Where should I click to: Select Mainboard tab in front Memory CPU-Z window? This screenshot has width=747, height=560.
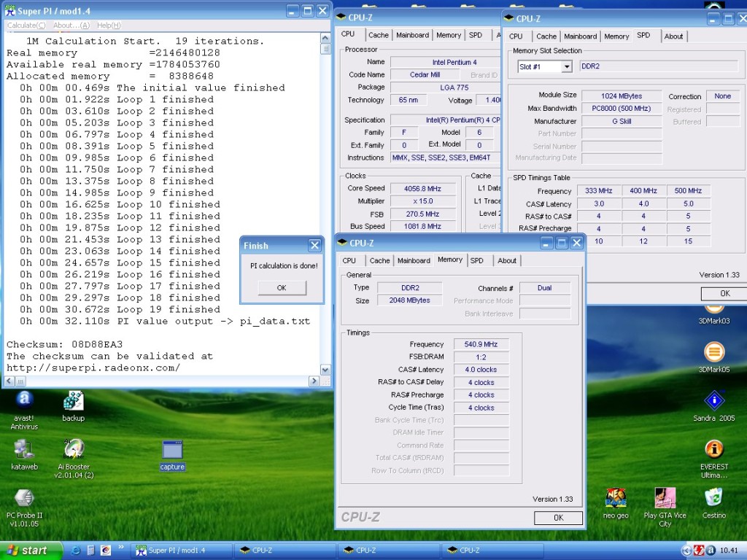[x=414, y=260]
